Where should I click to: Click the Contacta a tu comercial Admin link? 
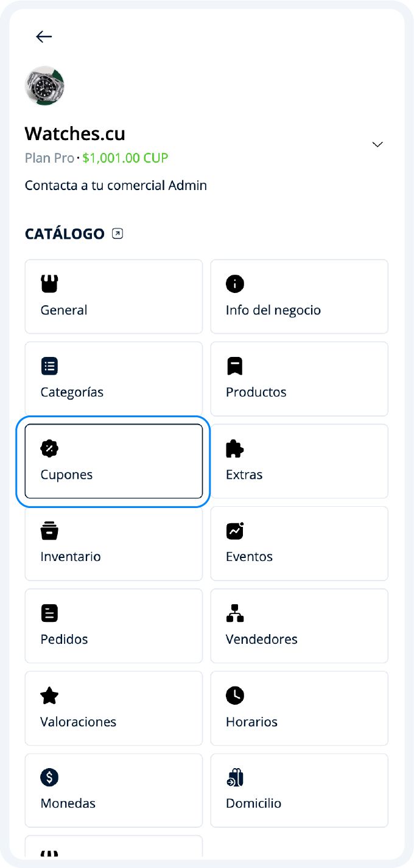click(116, 185)
